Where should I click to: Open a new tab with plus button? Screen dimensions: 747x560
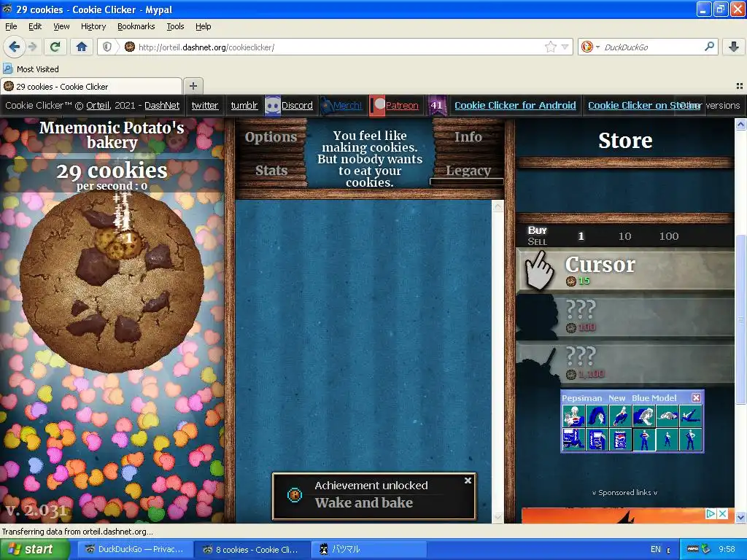point(193,86)
